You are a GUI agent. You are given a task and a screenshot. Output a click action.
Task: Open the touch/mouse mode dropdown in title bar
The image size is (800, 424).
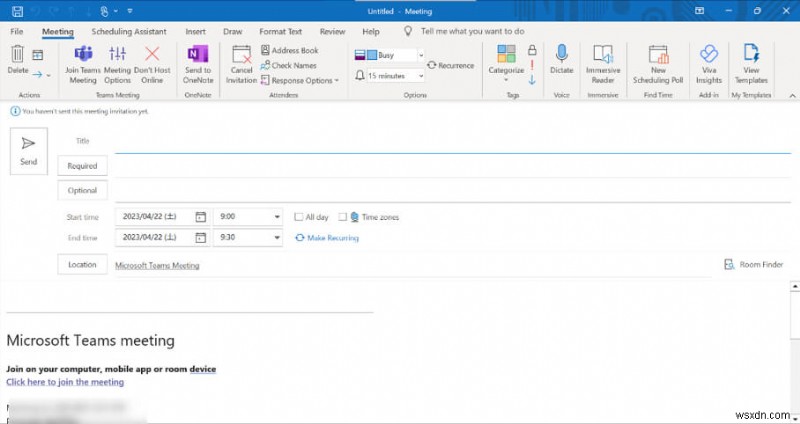tap(116, 11)
